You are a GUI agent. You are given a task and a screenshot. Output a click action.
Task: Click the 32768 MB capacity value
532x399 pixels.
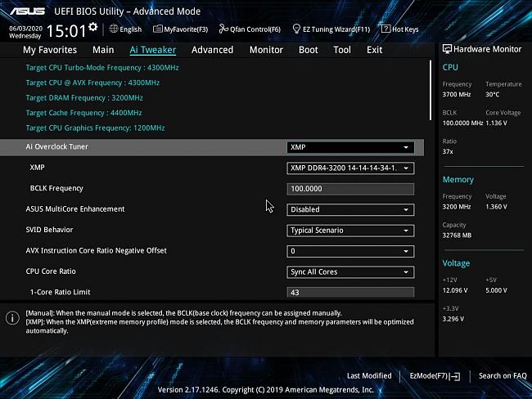pos(457,235)
